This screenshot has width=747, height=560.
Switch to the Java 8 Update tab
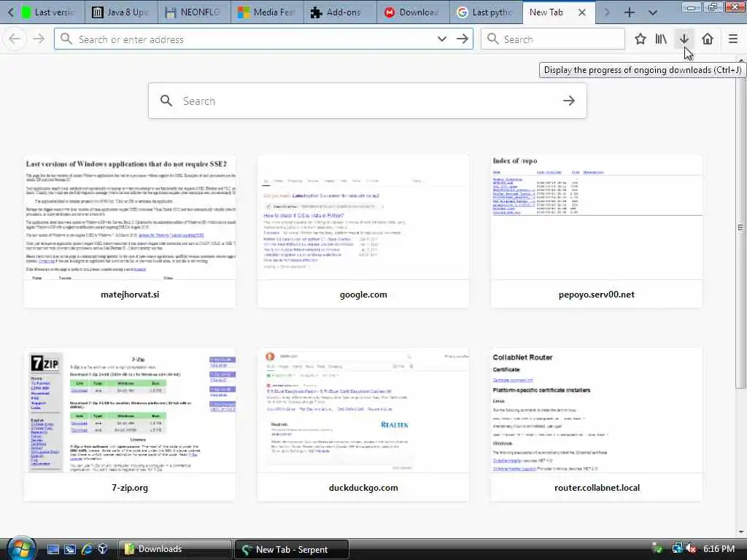click(x=122, y=12)
